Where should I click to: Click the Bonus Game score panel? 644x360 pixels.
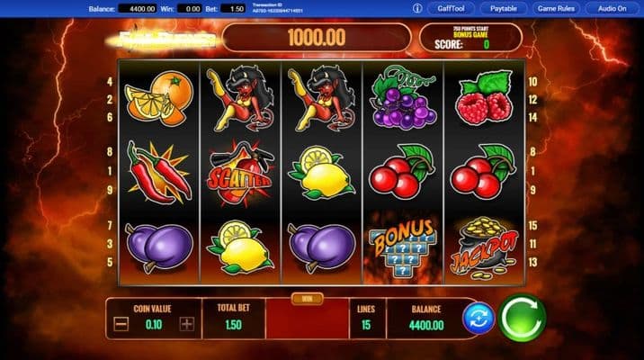pos(470,38)
